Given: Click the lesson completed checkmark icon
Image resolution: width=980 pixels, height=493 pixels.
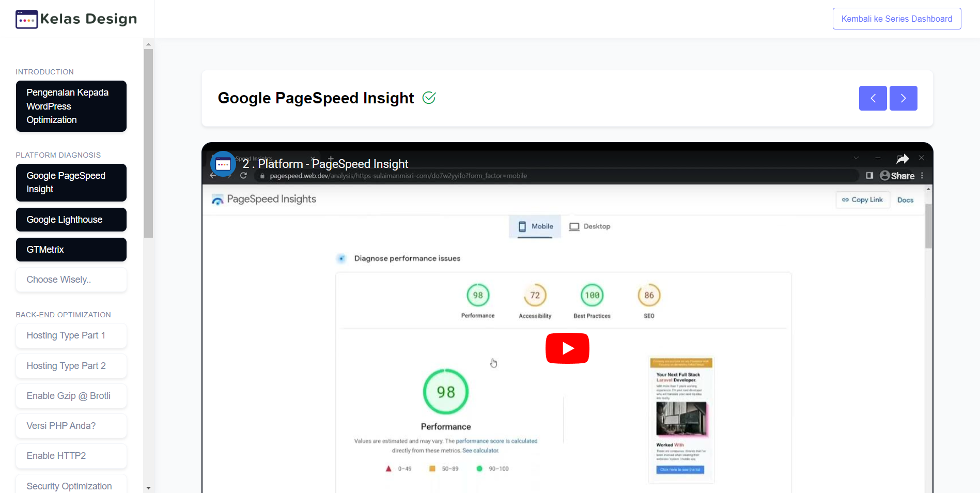Looking at the screenshot, I should 429,98.
